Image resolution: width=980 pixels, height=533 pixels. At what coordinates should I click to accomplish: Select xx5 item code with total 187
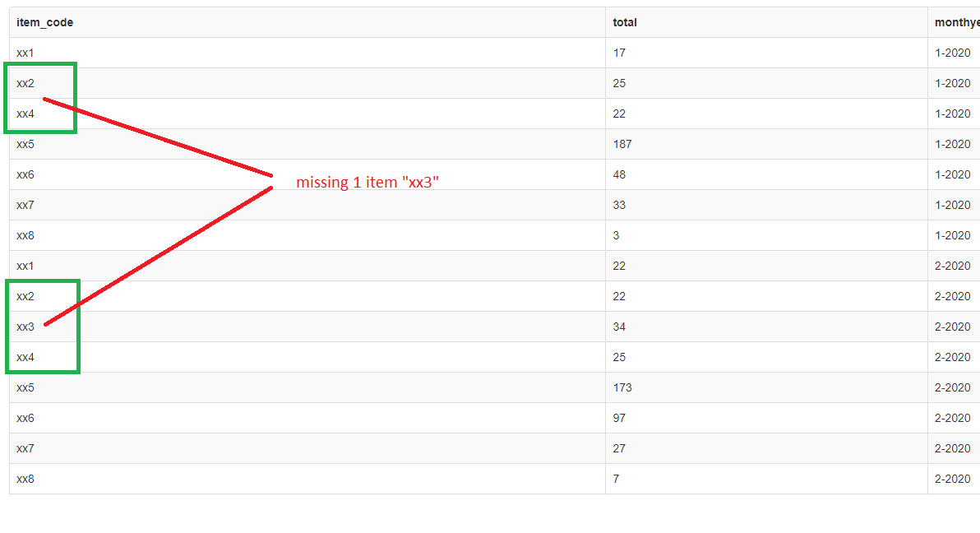[25, 144]
